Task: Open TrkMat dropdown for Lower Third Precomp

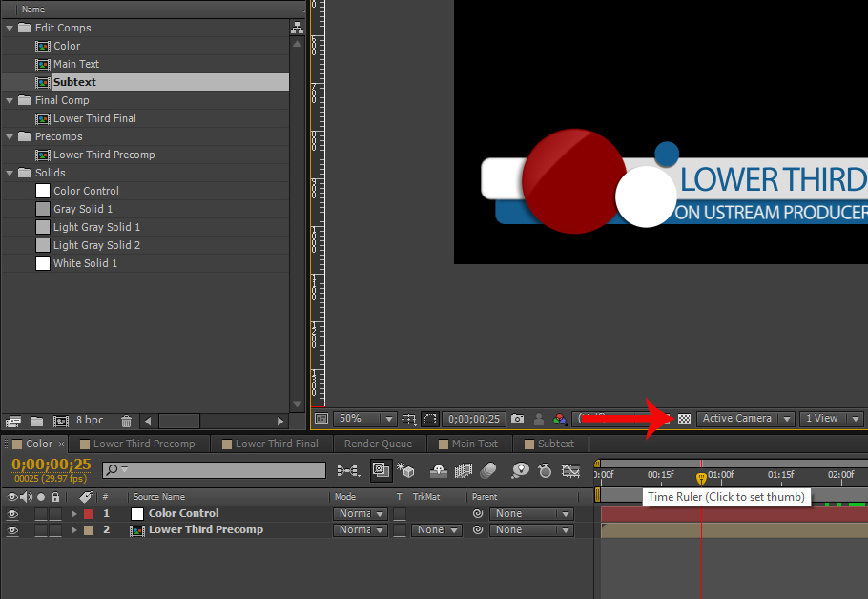Action: [x=437, y=530]
